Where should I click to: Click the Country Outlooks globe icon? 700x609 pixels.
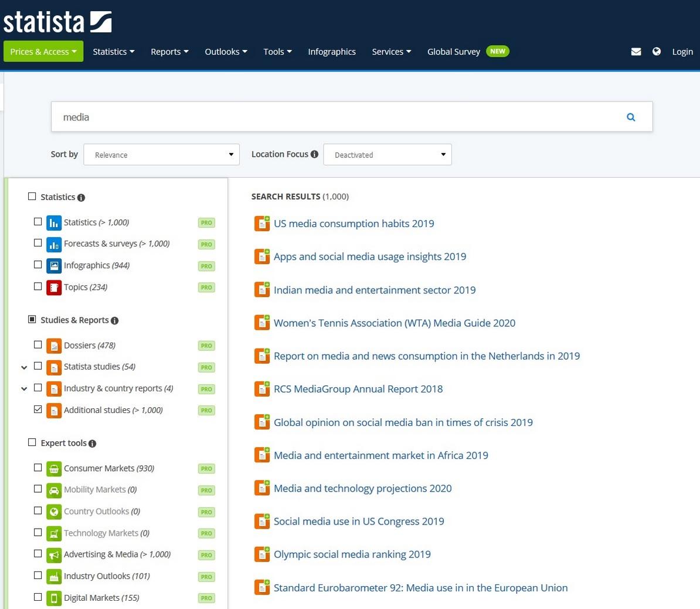pyautogui.click(x=54, y=512)
